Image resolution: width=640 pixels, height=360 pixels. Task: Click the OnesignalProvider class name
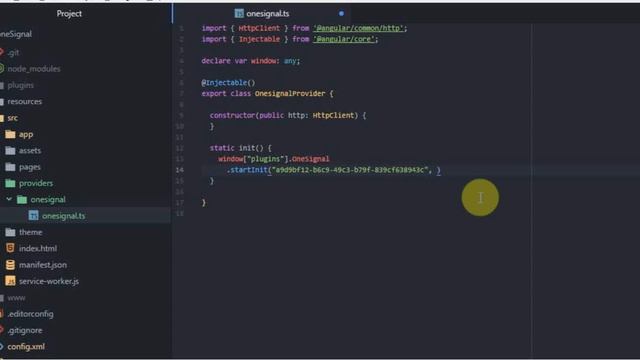[290, 93]
